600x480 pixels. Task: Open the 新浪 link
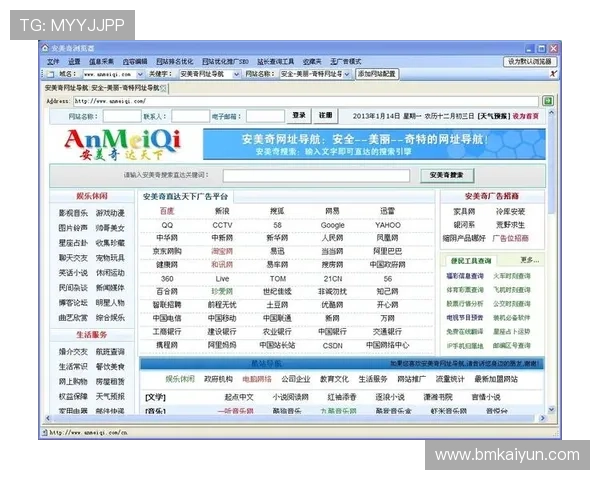pos(222,211)
